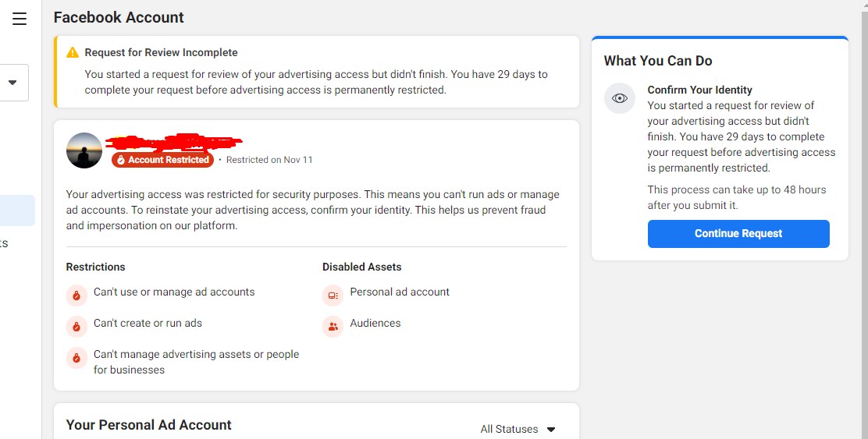Click 'Confirm Your Identity' heading
Screen dimensions: 868x439
[699, 90]
